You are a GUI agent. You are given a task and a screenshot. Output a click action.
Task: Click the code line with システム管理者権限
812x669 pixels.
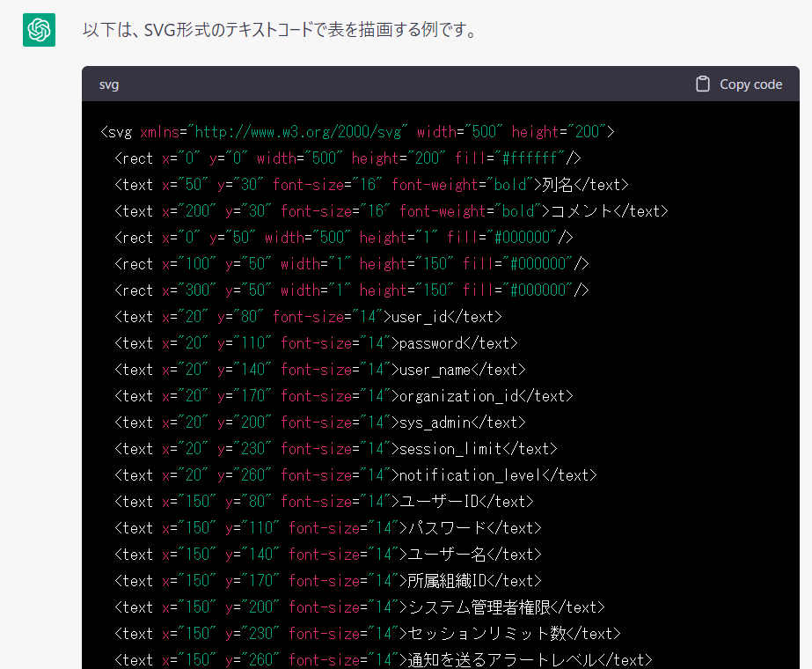pyautogui.click(x=360, y=608)
